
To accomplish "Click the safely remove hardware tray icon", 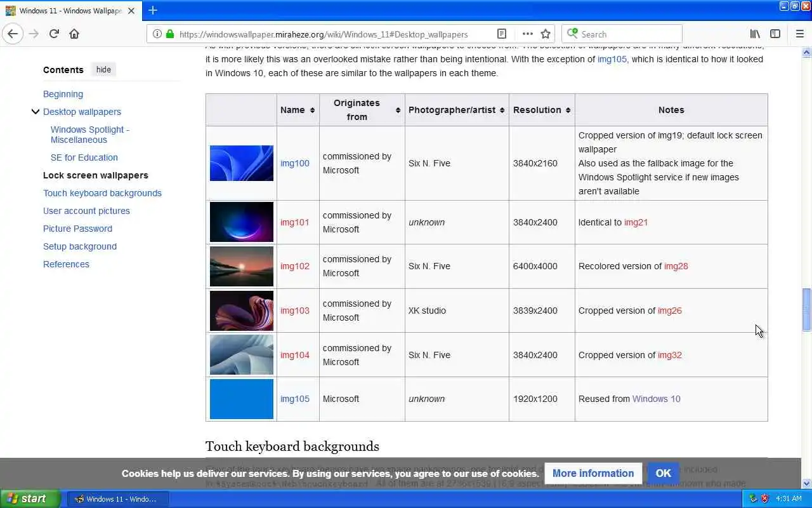I will 753,498.
